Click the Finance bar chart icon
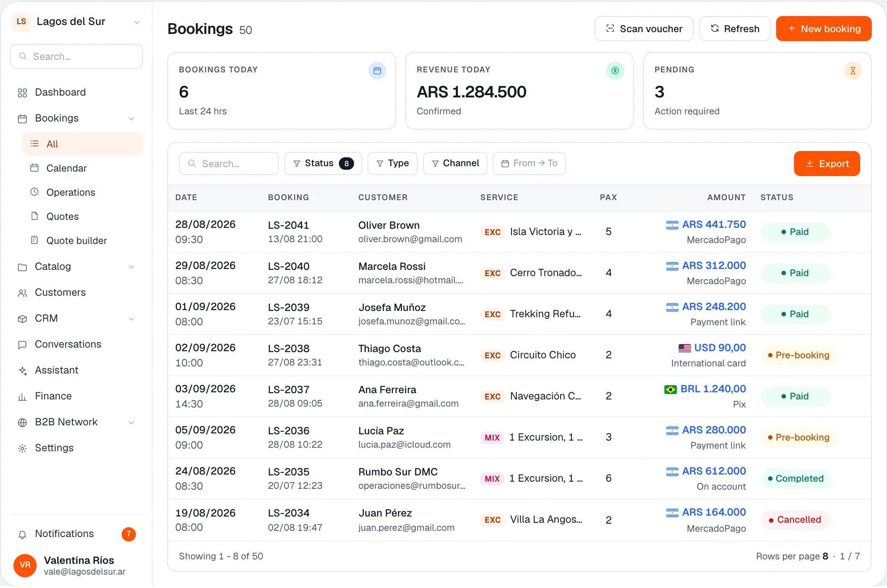The image size is (887, 588). (22, 396)
